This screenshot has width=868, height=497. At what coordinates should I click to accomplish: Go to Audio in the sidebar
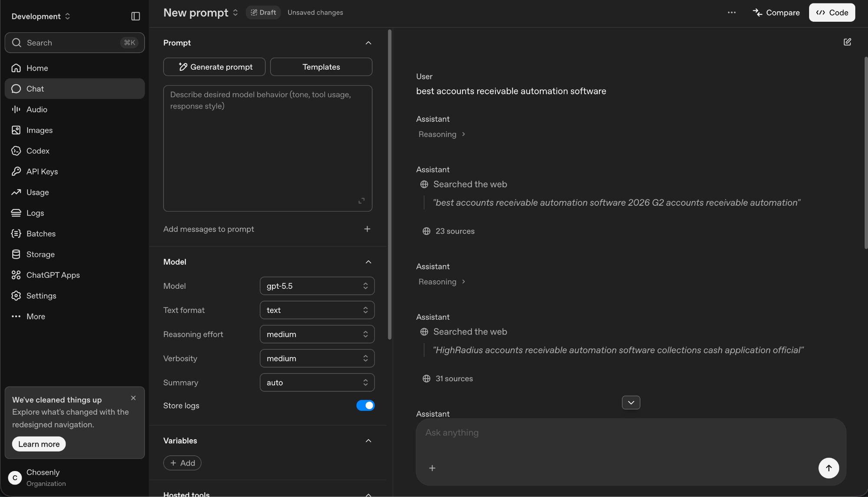(x=75, y=109)
